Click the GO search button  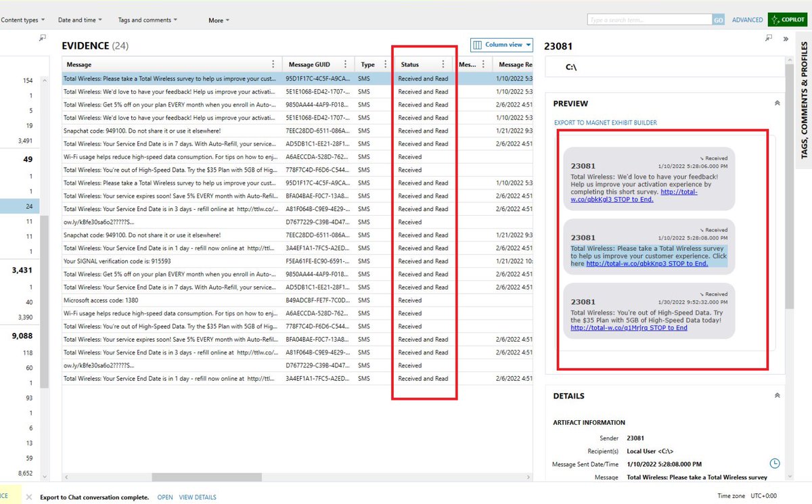click(x=719, y=20)
